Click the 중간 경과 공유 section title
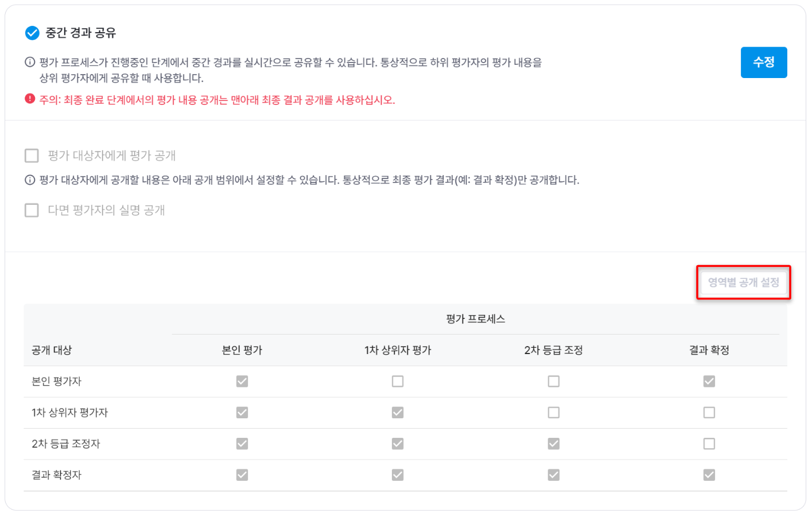Screen dimensions: 812x513 click(81, 33)
